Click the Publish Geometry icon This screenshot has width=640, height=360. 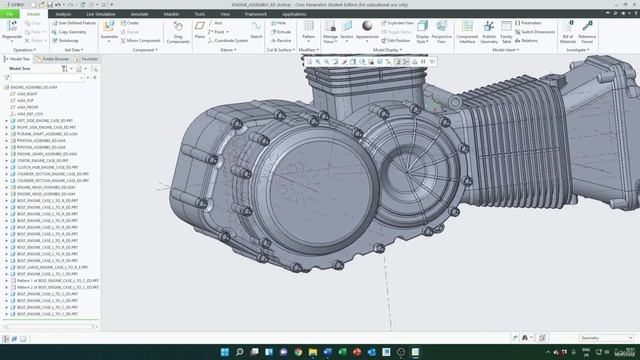(x=489, y=27)
